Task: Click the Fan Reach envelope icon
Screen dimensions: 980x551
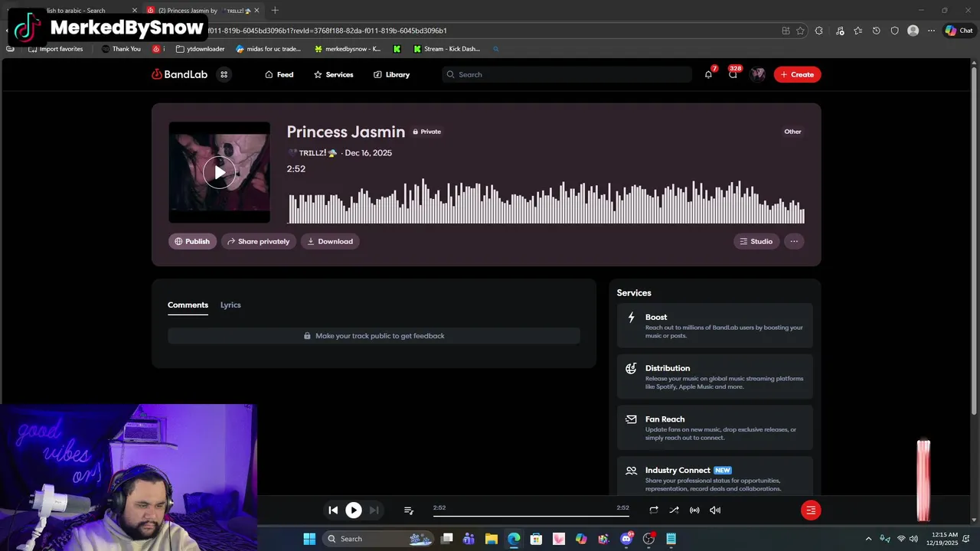Action: [631, 419]
